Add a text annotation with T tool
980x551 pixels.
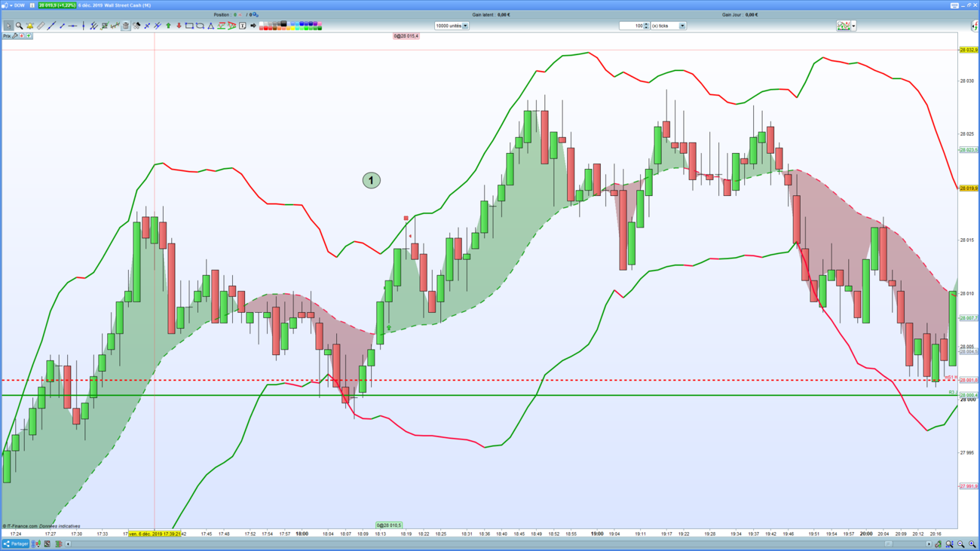pyautogui.click(x=243, y=26)
